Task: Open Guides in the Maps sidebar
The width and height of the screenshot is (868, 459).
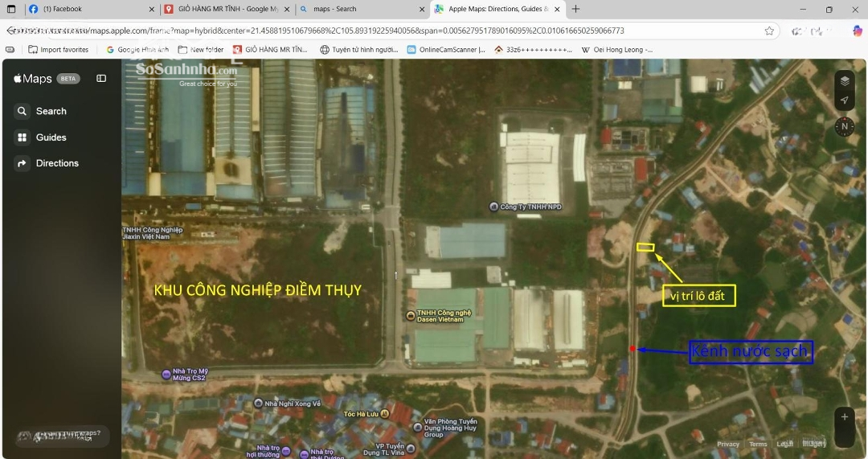Action: click(51, 137)
